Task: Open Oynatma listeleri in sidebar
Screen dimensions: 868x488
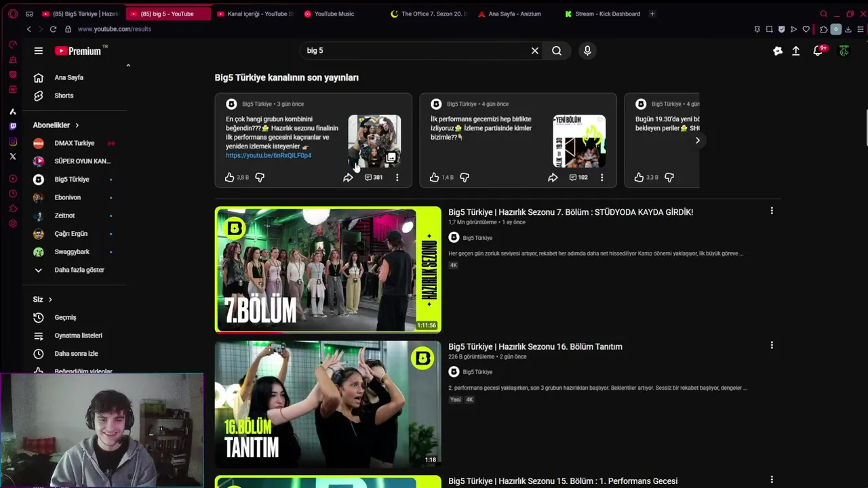Action: (79, 335)
